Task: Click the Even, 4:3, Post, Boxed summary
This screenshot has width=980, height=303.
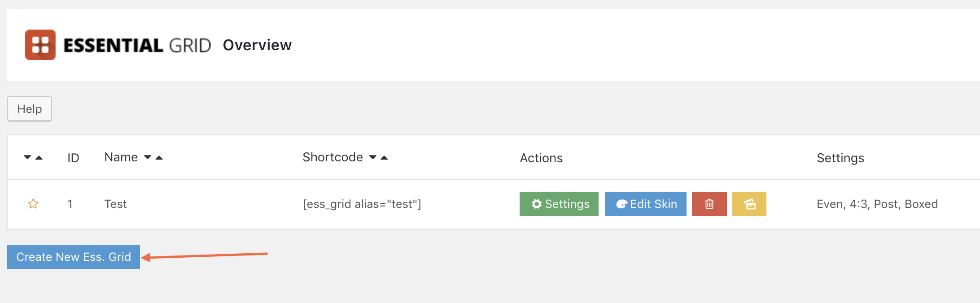Action: click(x=877, y=204)
